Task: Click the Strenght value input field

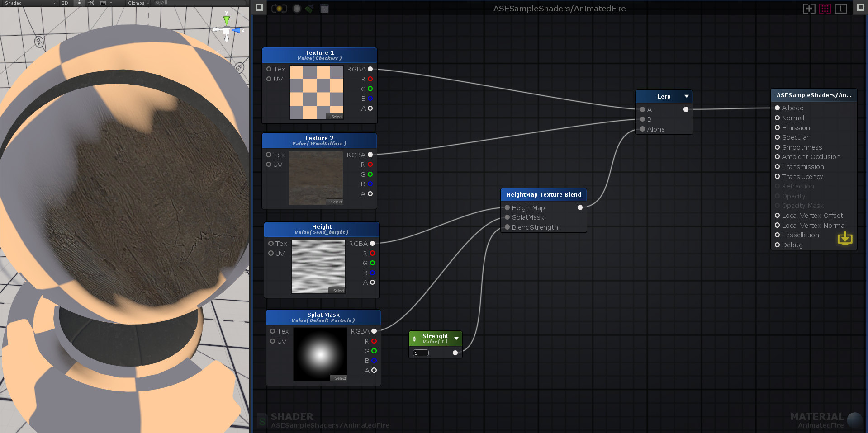Action: [421, 353]
